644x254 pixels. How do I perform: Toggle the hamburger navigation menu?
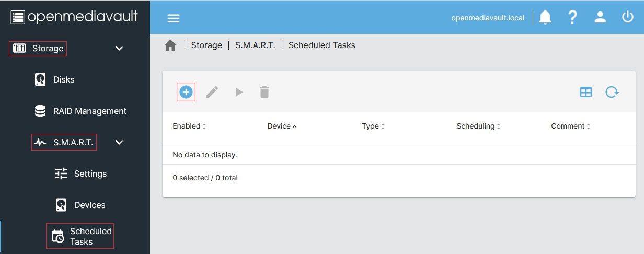click(x=173, y=18)
